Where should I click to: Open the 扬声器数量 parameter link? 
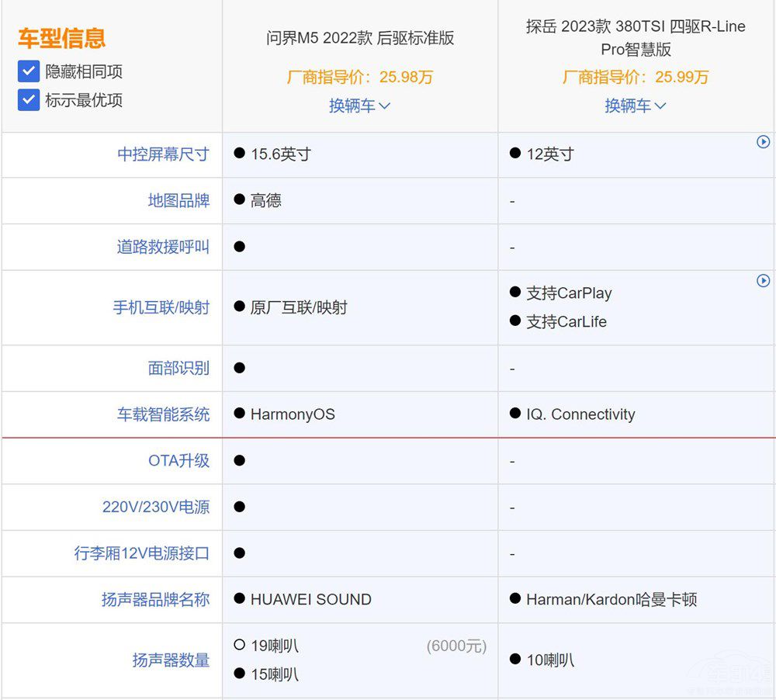[171, 660]
